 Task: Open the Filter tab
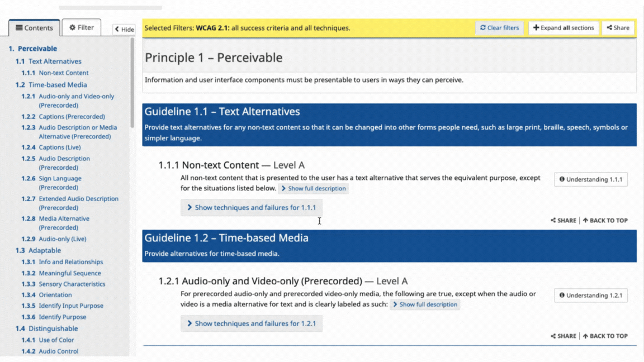coord(81,27)
